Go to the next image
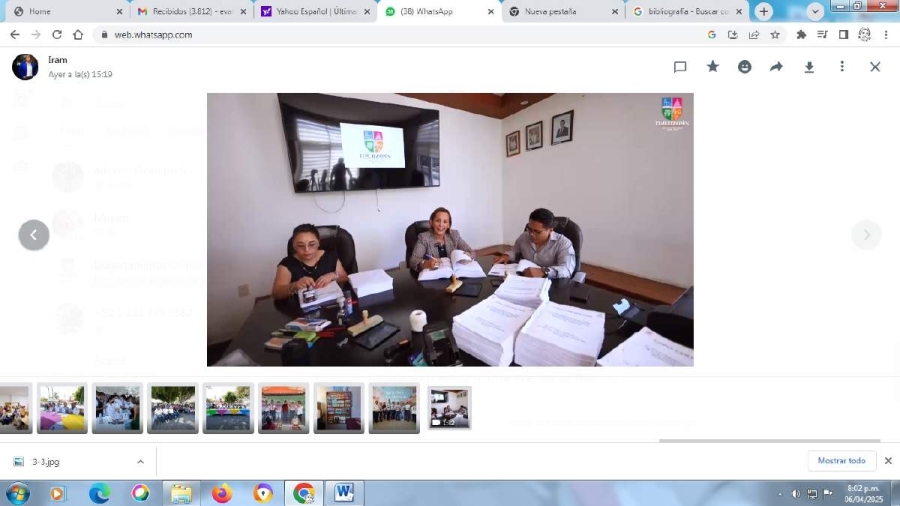 pos(866,235)
